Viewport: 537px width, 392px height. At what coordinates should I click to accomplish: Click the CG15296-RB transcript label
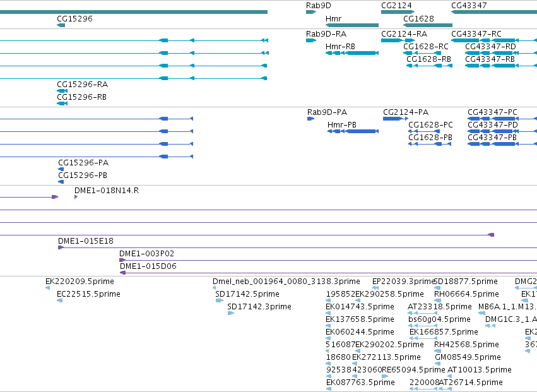point(81,97)
